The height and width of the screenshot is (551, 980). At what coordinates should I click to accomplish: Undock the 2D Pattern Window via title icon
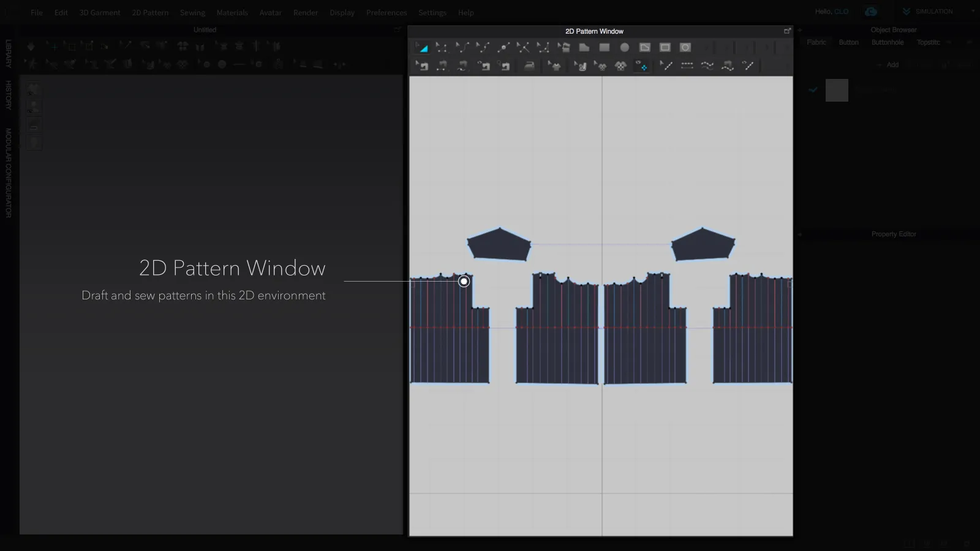787,31
